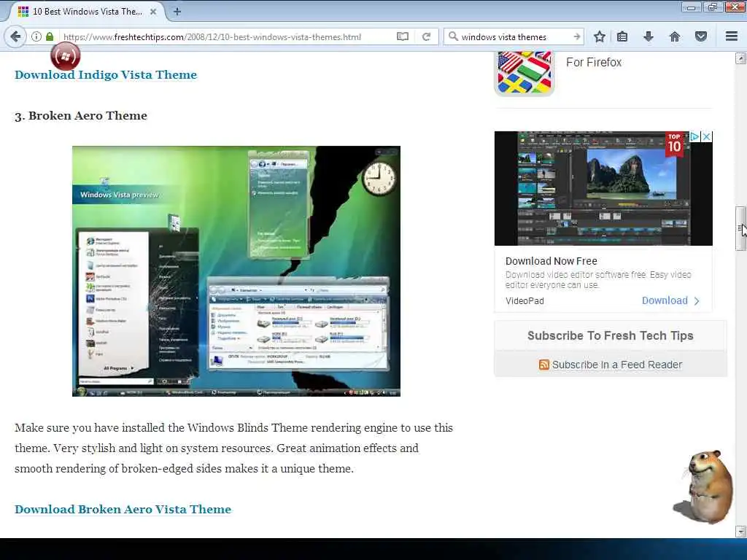Click the Download link in VideoPad ad
Image resolution: width=747 pixels, height=560 pixels.
pos(671,300)
